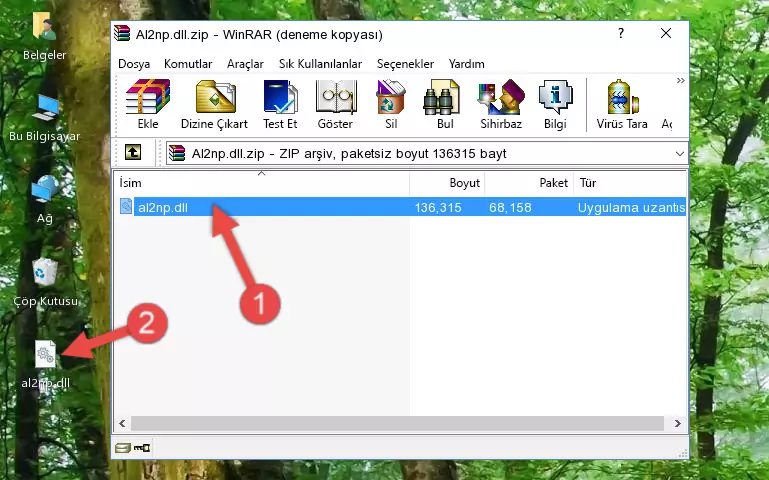Image resolution: width=769 pixels, height=480 pixels.
Task: Open the Seçenekler menu
Action: 405,64
